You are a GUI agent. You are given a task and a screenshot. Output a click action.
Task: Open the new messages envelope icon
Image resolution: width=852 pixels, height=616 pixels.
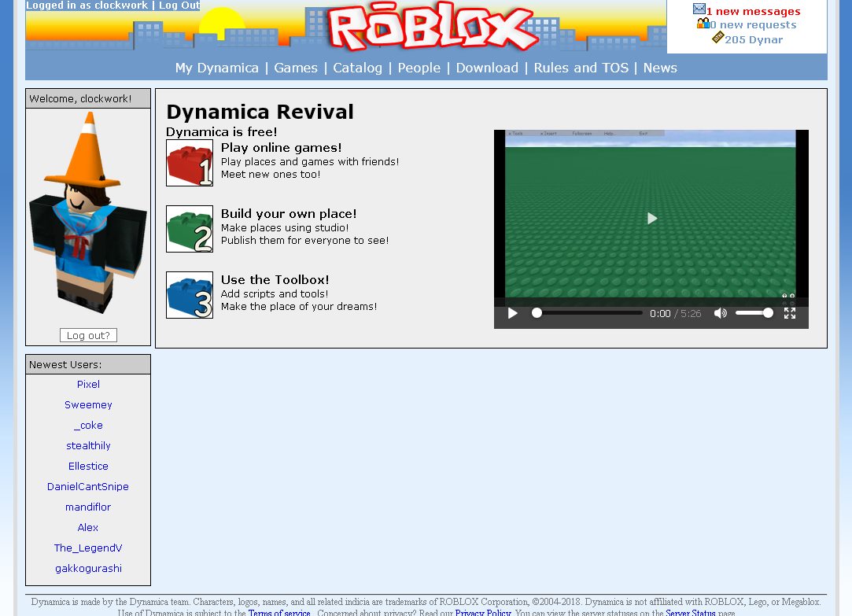699,9
